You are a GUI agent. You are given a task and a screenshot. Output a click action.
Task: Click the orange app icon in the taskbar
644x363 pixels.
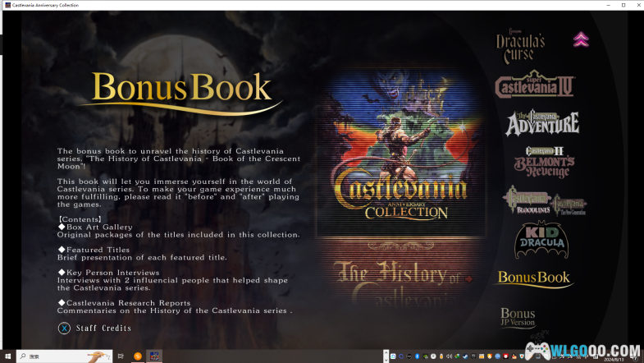(x=137, y=356)
